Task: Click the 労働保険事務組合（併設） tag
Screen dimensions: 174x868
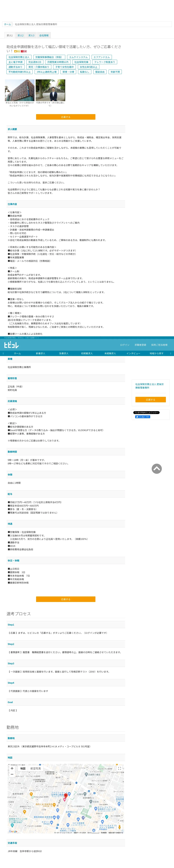Action: tap(49, 57)
